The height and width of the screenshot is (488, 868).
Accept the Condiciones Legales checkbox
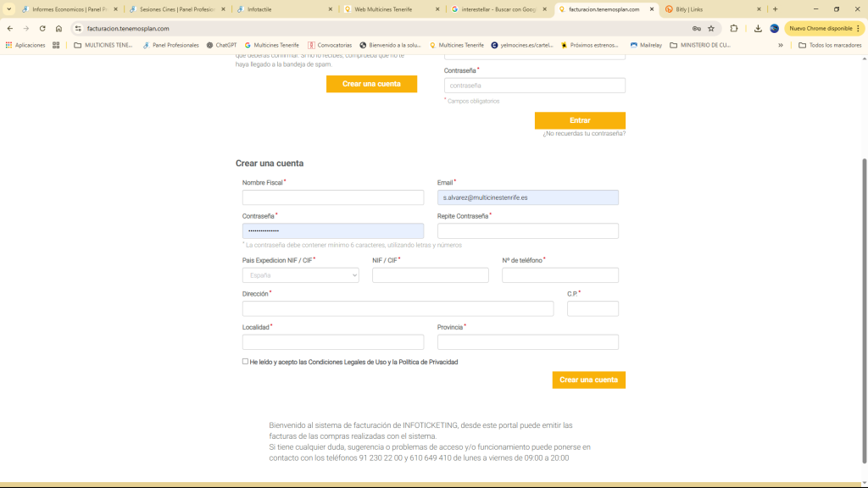tap(246, 362)
